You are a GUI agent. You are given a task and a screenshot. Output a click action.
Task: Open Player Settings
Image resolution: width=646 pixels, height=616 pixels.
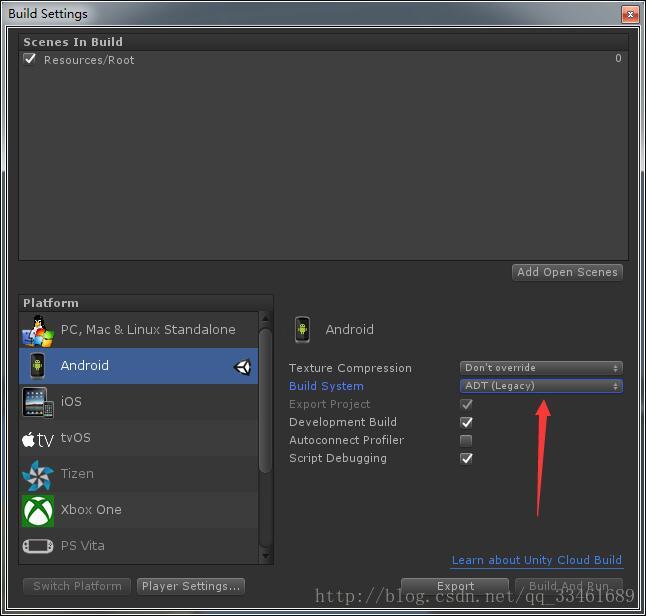(191, 586)
